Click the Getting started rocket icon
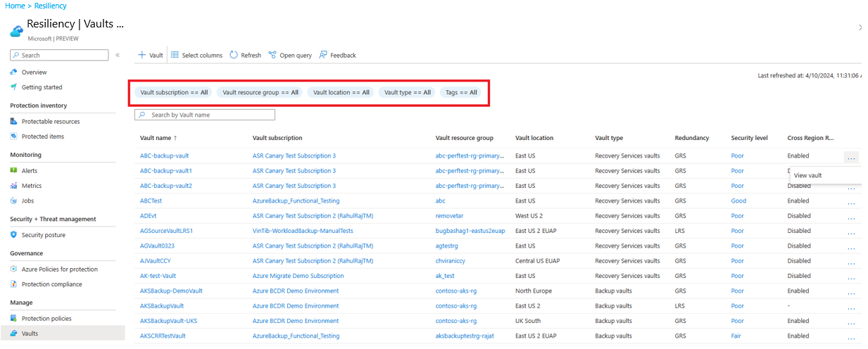Image resolution: width=868 pixels, height=349 pixels. tap(14, 87)
